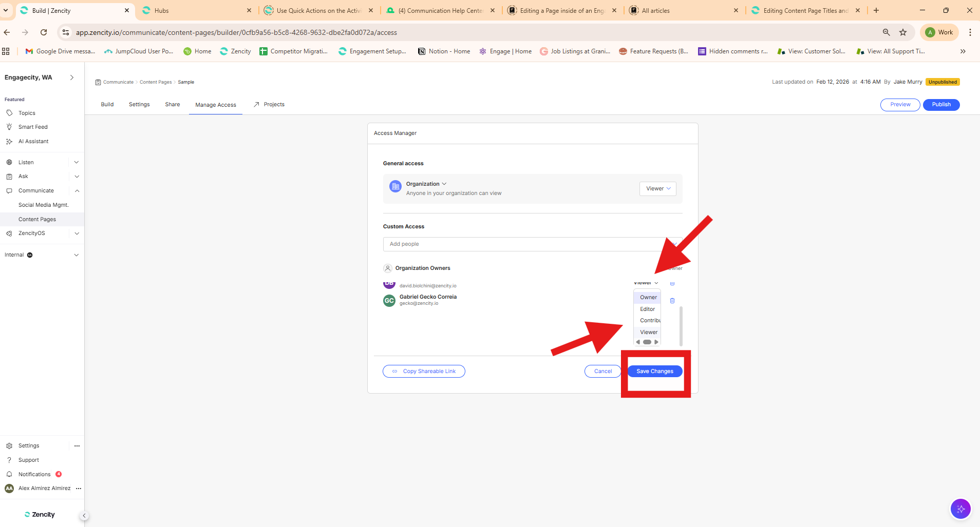This screenshot has width=980, height=527.
Task: Click the role list horizontal scrollbar
Action: [x=647, y=342]
